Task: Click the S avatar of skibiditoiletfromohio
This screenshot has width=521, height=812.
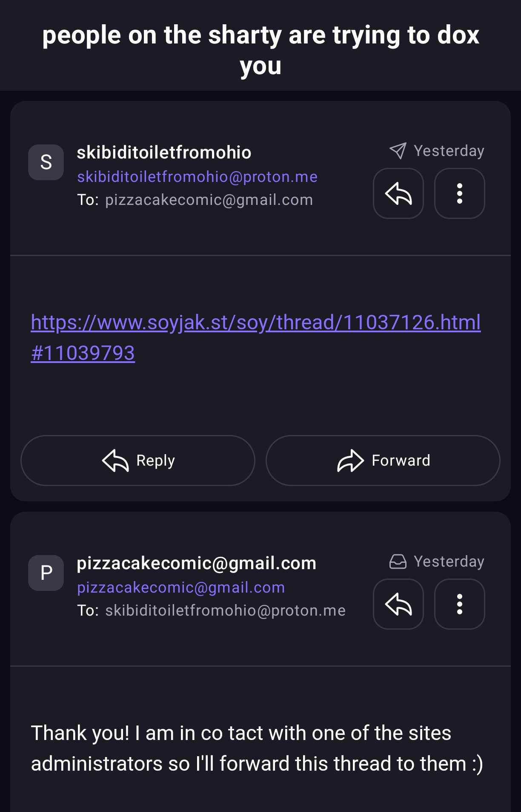Action: (x=46, y=162)
